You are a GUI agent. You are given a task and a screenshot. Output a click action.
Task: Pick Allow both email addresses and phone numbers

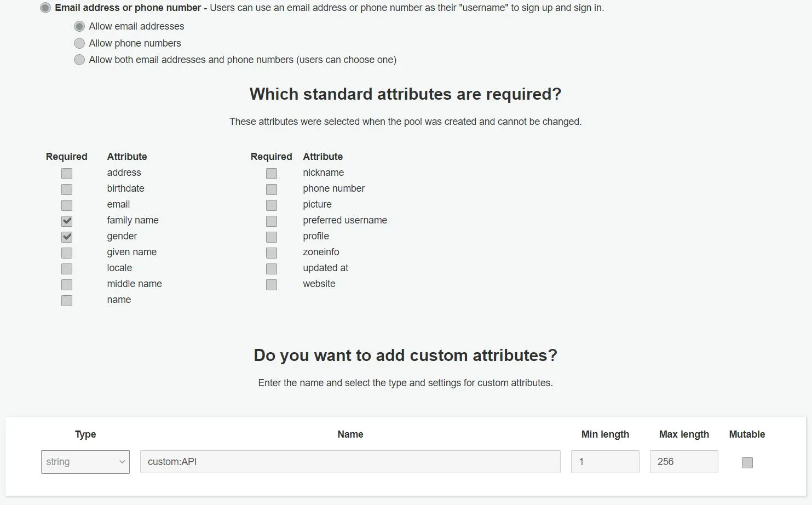79,60
